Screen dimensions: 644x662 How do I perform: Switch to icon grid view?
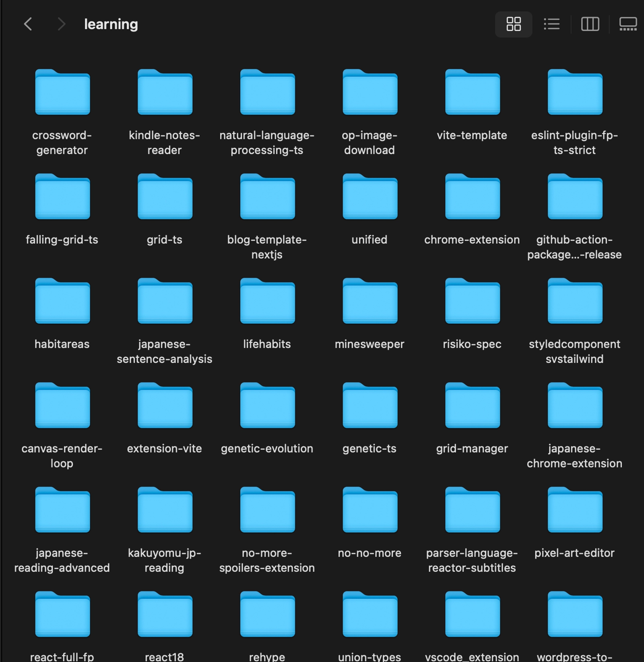point(513,24)
